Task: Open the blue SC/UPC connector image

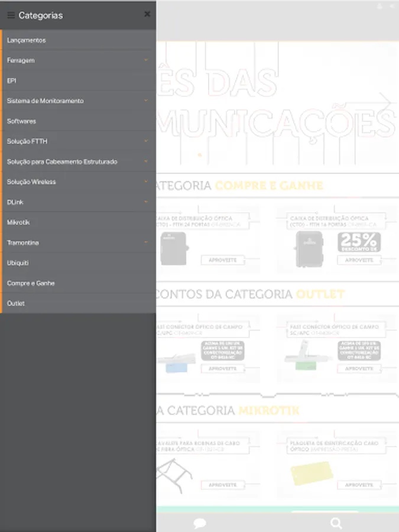Action: (176, 362)
